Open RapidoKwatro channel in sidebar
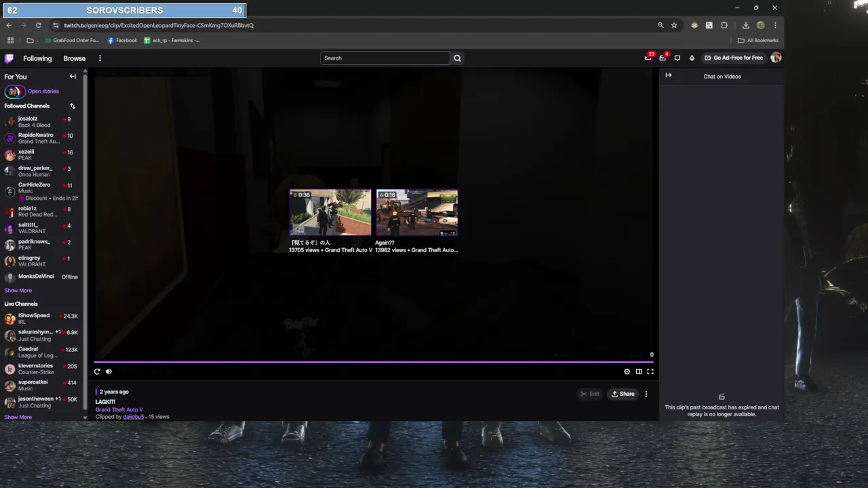 [x=41, y=138]
